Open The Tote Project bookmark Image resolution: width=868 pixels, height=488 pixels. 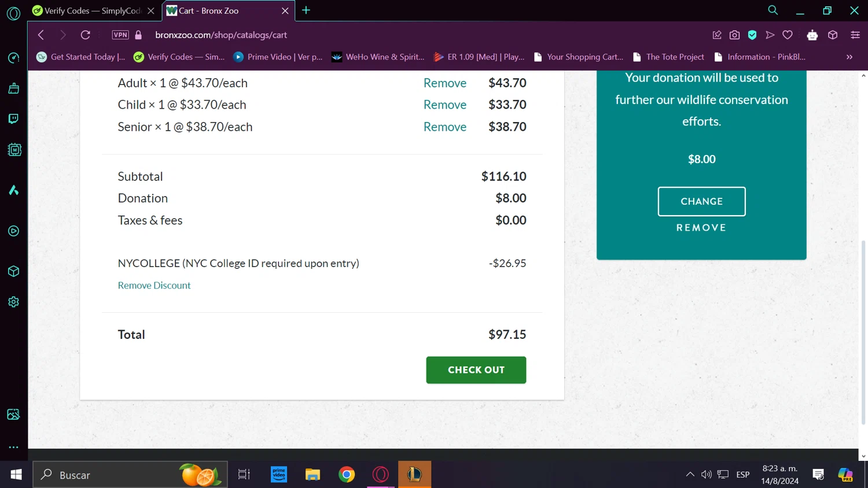[x=668, y=57]
